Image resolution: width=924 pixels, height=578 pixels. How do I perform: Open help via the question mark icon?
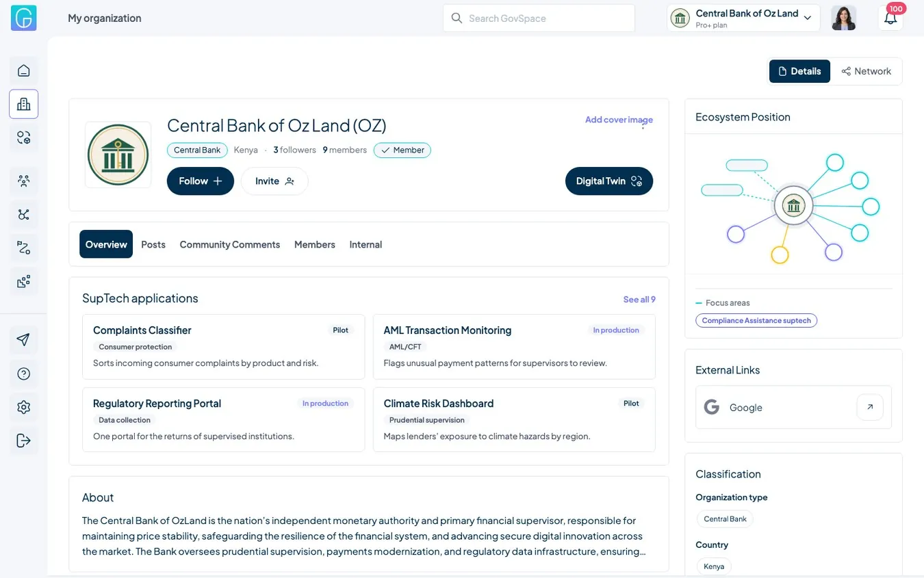coord(24,373)
